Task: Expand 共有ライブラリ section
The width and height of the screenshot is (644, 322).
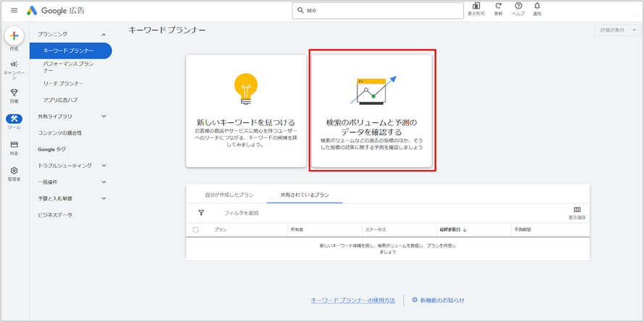Action: coord(103,116)
